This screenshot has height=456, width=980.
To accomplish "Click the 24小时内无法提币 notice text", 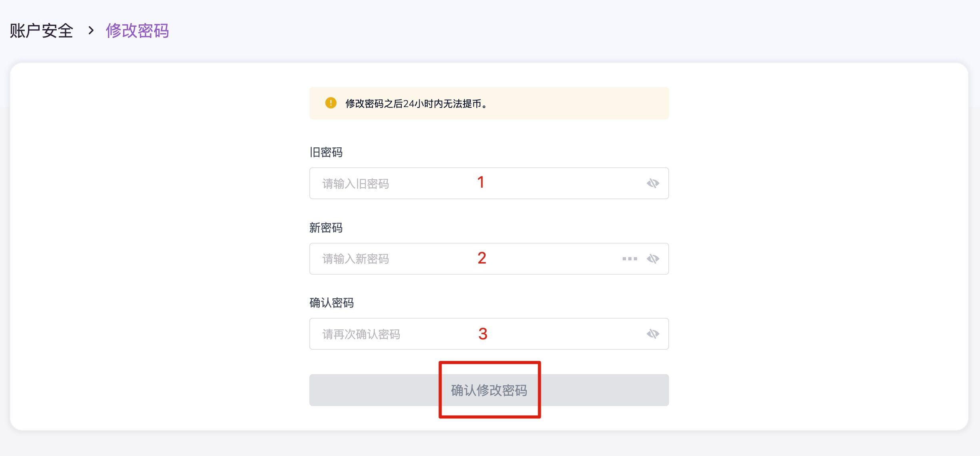I will pyautogui.click(x=416, y=103).
